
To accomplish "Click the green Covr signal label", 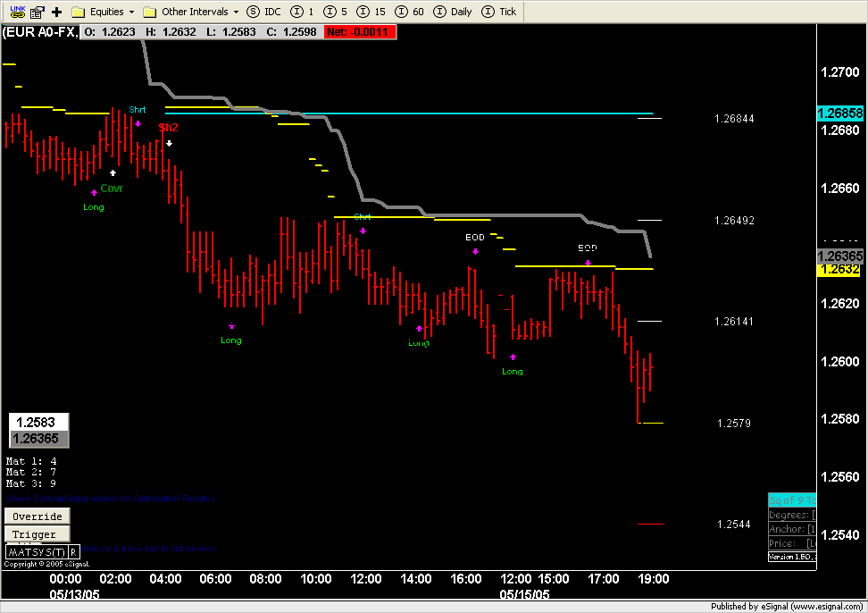I will (x=112, y=189).
